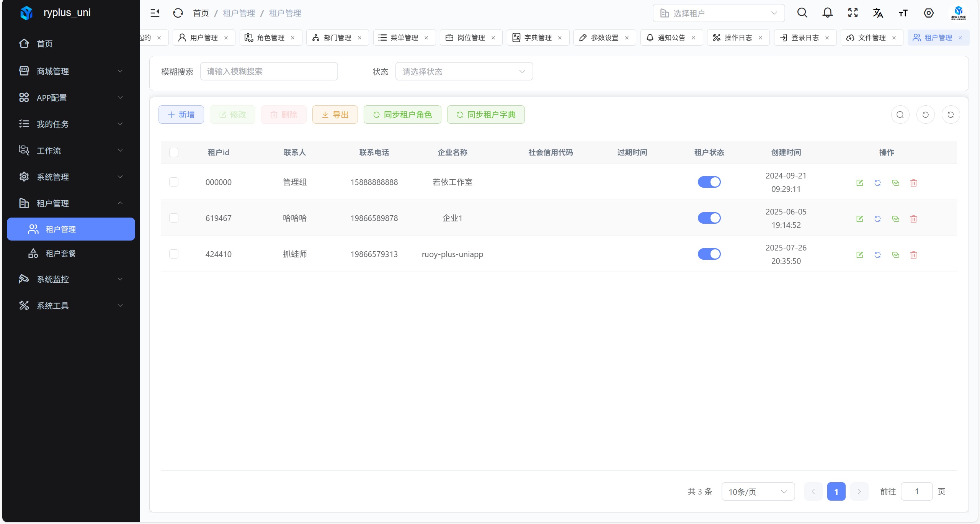Screen dimensions: 980x524
Task: Click the page refresh icon beside breadcrumb
Action: coord(178,13)
